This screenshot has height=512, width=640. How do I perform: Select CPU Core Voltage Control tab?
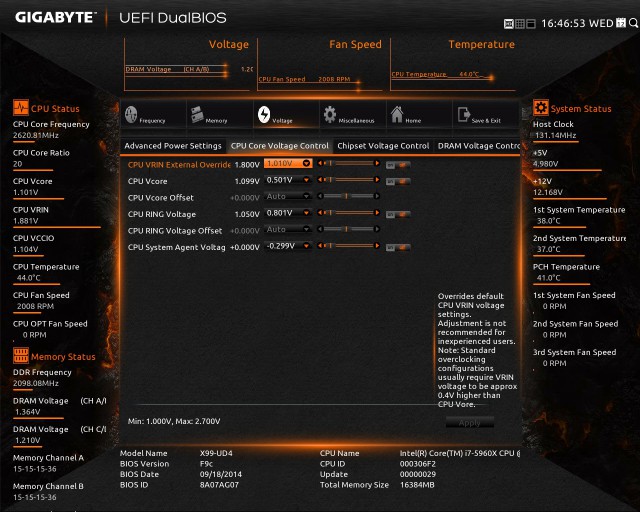click(280, 146)
